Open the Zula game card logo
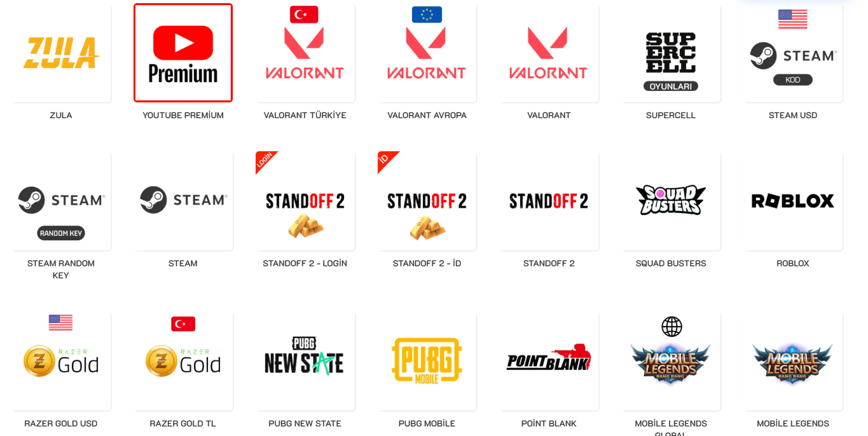Image resolution: width=868 pixels, height=436 pixels. (61, 53)
